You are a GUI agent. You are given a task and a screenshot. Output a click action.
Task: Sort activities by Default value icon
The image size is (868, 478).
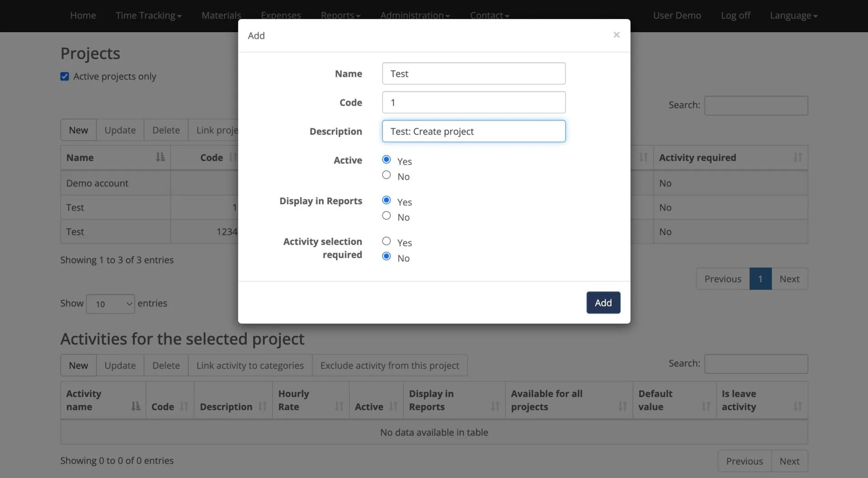tap(706, 406)
